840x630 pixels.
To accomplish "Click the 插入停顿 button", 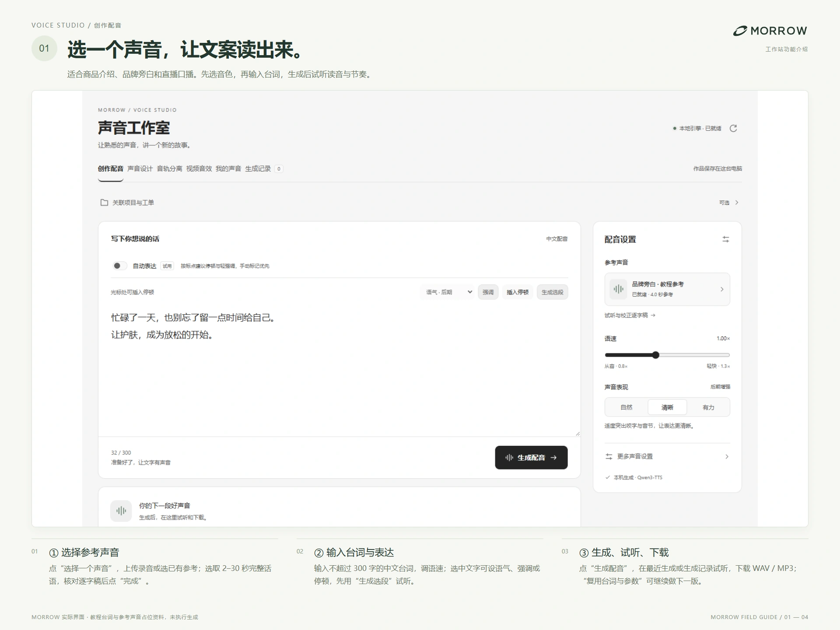I will point(518,292).
